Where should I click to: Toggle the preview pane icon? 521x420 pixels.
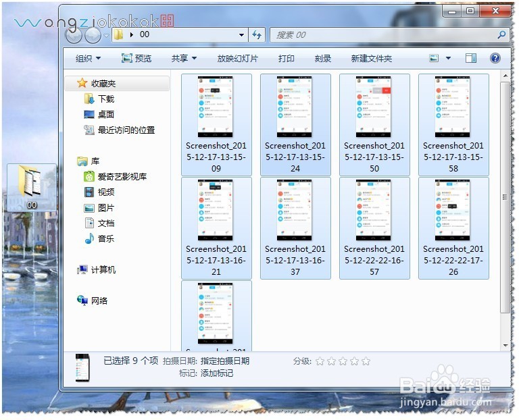pyautogui.click(x=470, y=59)
